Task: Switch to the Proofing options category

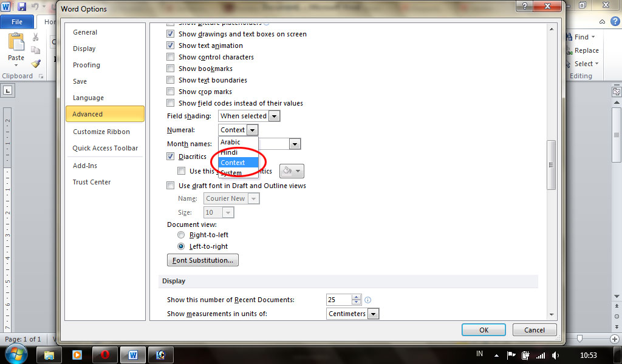Action: tap(86, 65)
